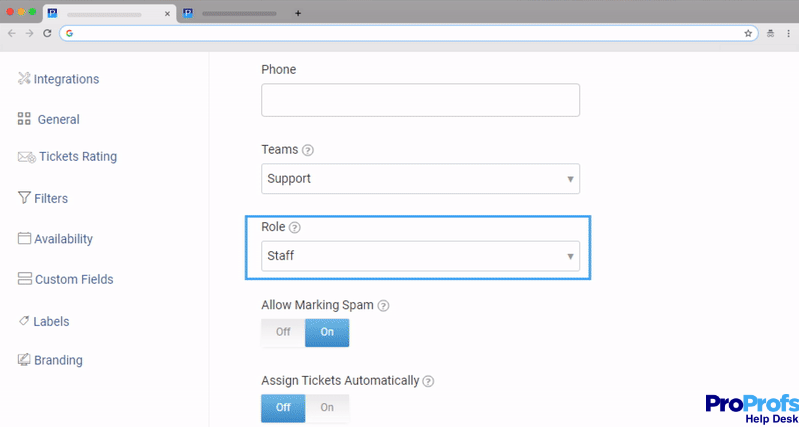The width and height of the screenshot is (799, 427).
Task: Click the Filters funnel icon
Action: tap(24, 198)
